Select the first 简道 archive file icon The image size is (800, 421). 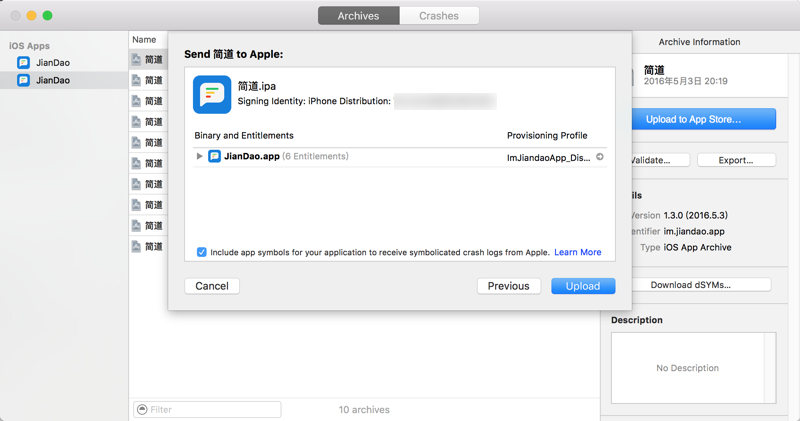point(136,59)
